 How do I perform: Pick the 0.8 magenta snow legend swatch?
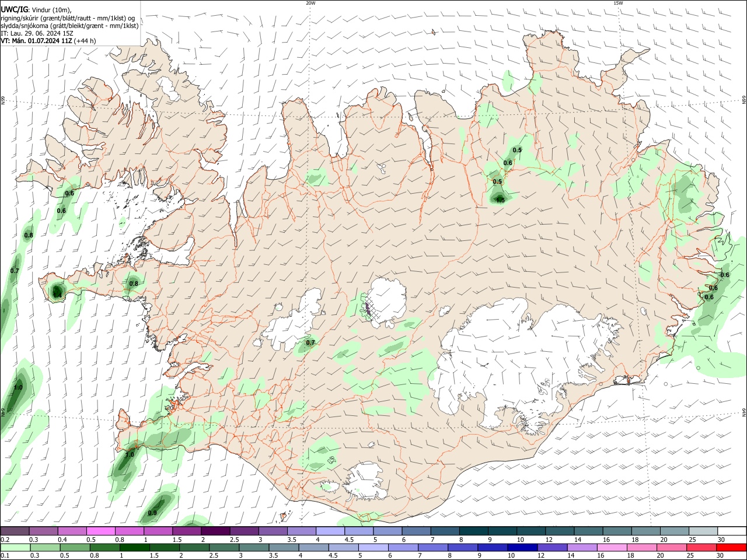pos(129,531)
